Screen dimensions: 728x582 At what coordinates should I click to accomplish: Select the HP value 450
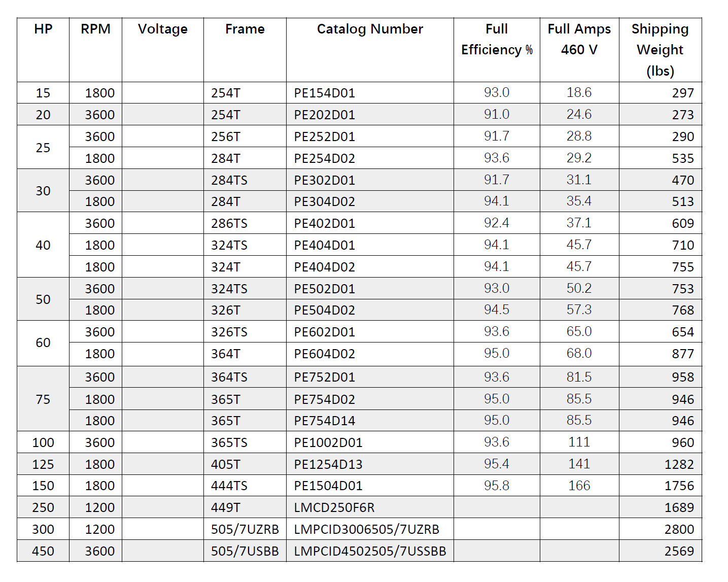point(43,551)
